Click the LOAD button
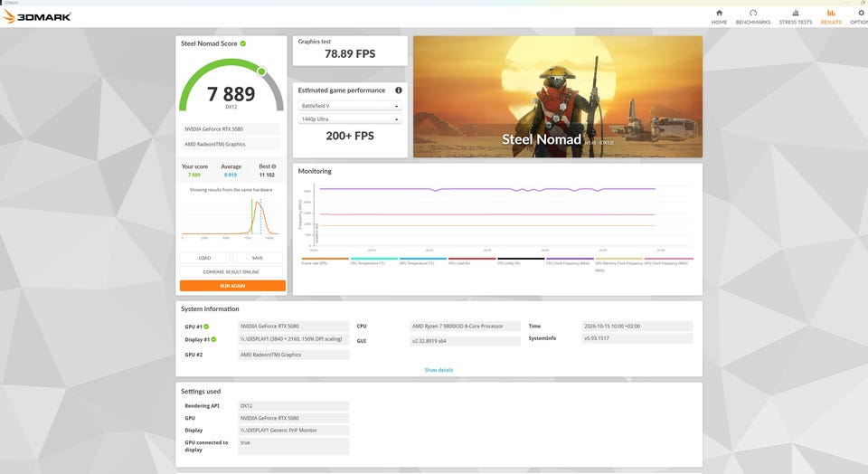The width and height of the screenshot is (868, 474). (205, 258)
